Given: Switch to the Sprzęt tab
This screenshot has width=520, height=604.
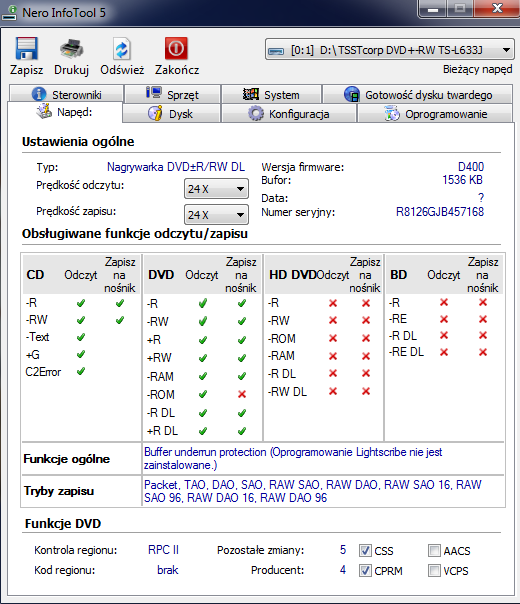Looking at the screenshot, I should [x=173, y=94].
